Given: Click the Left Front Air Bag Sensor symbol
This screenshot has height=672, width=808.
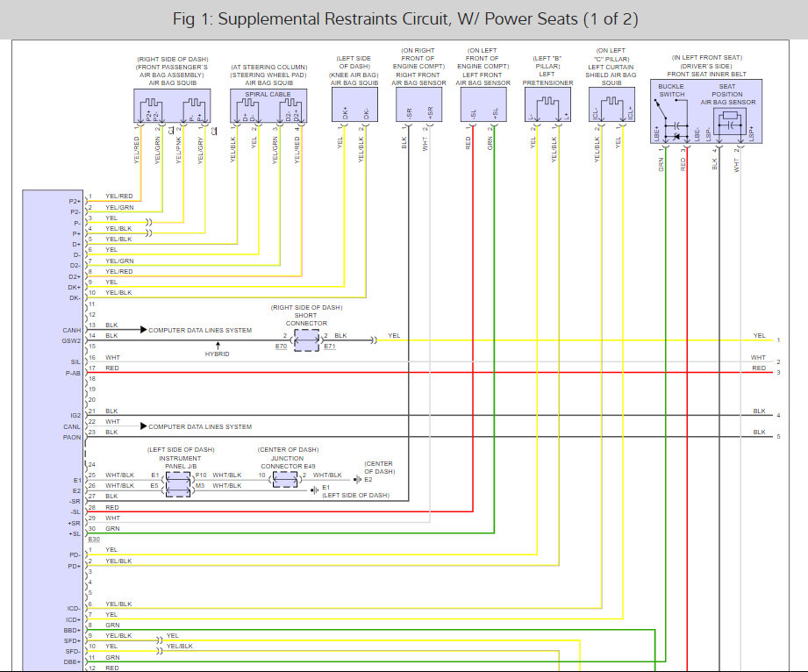Looking at the screenshot, I should pyautogui.click(x=483, y=105).
